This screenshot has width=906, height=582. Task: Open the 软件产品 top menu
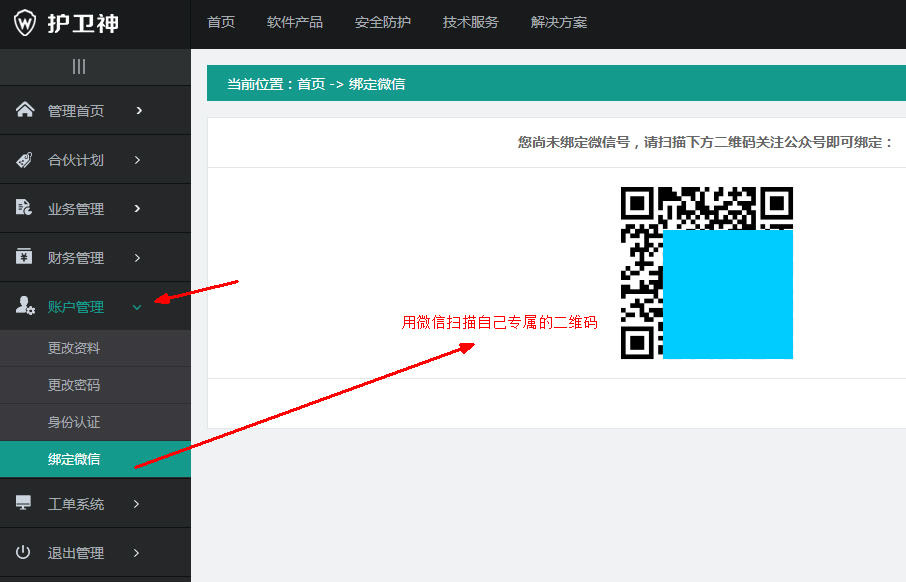tap(295, 23)
